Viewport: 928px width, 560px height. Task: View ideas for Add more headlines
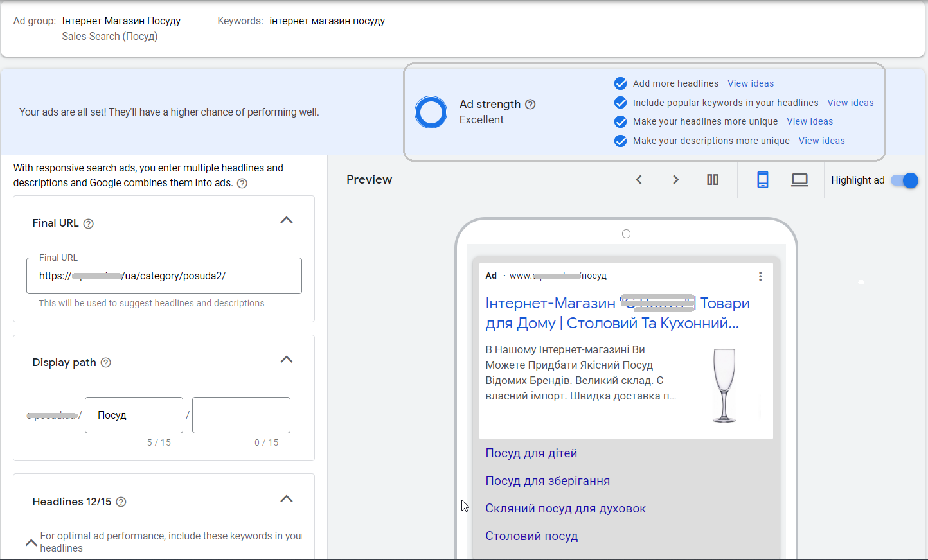pyautogui.click(x=751, y=83)
